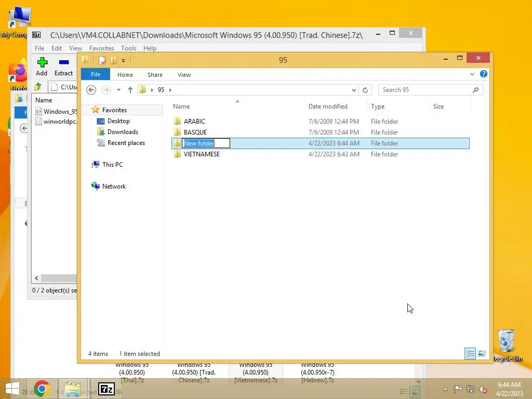Navigate forward in Explorer
Image resolution: width=532 pixels, height=399 pixels.
106,90
